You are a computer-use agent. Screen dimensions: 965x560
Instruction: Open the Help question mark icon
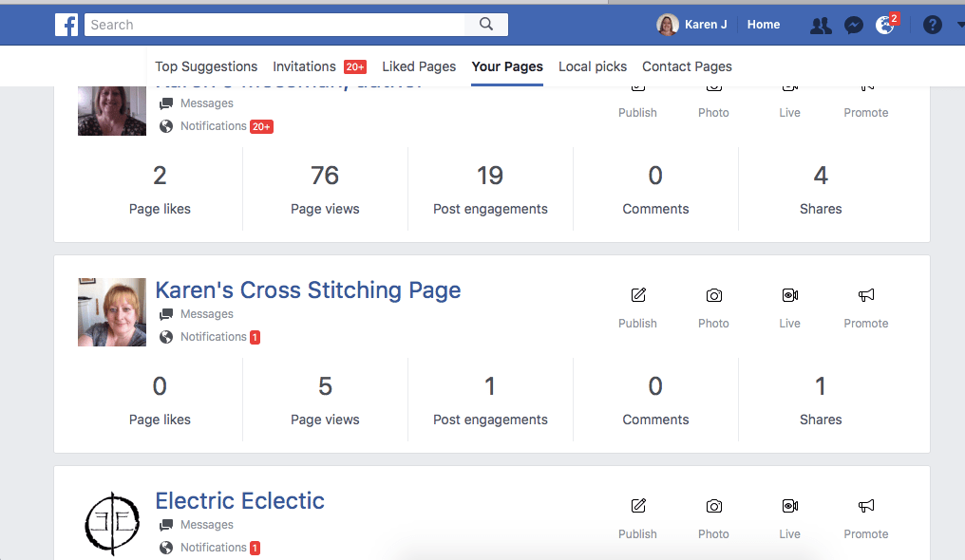point(933,26)
